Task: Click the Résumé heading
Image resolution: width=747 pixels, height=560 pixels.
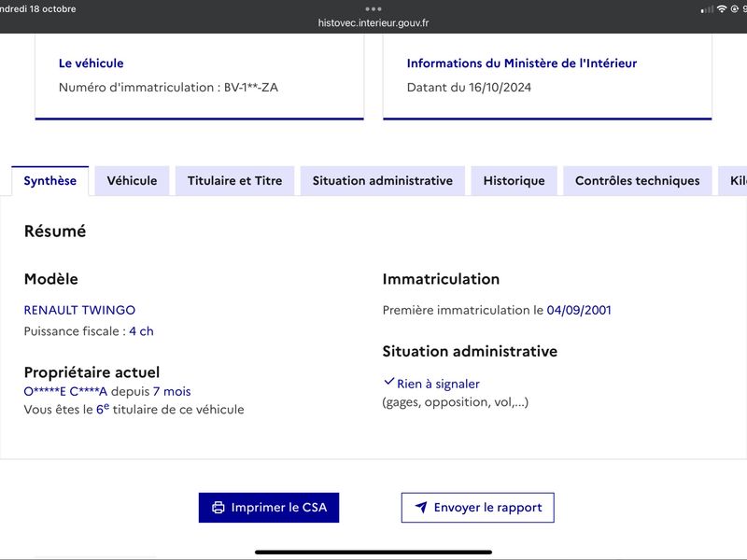Action: coord(55,231)
